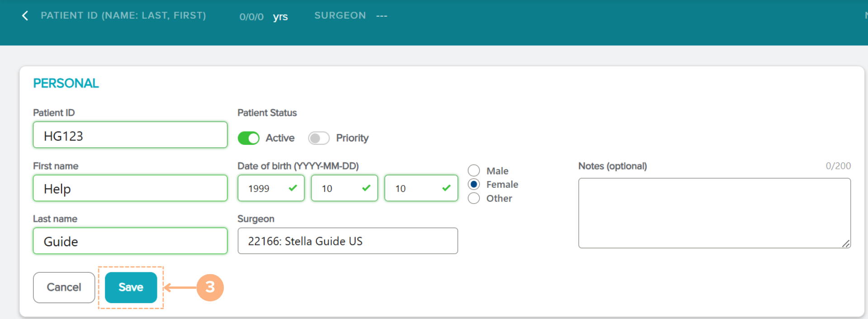Viewport: 868px width, 319px height.
Task: Click the checkmark in the day field
Action: 446,188
